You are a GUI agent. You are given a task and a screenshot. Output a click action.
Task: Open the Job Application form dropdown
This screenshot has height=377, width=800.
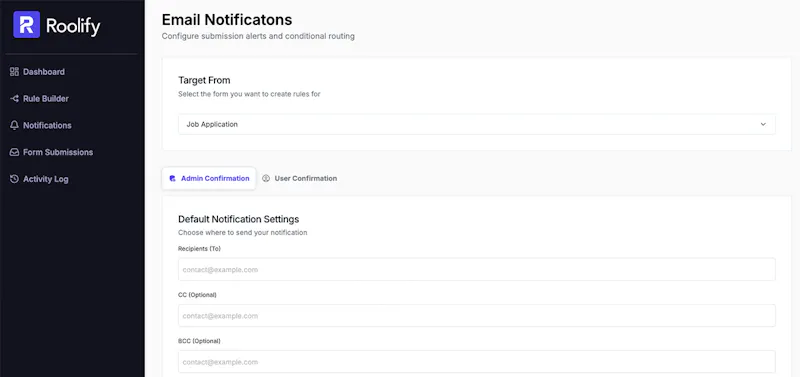[477, 124]
